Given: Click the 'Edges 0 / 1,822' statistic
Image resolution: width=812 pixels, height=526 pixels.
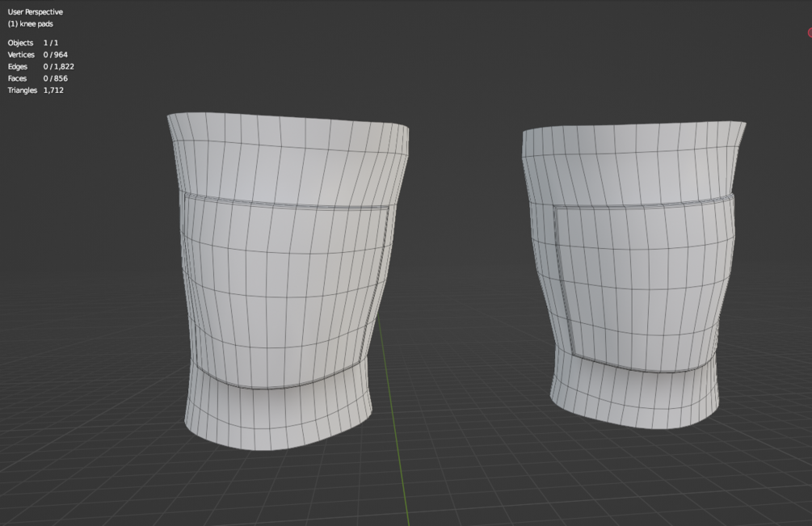Looking at the screenshot, I should click(41, 67).
